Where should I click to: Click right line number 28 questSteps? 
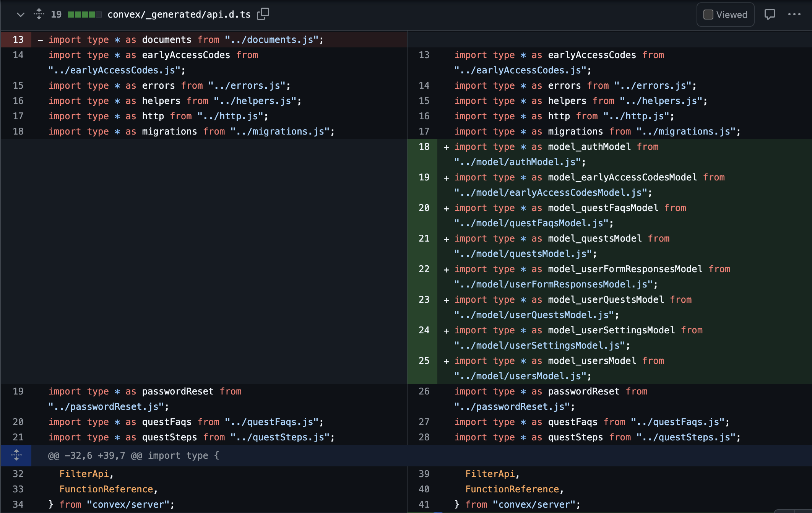[x=424, y=437]
